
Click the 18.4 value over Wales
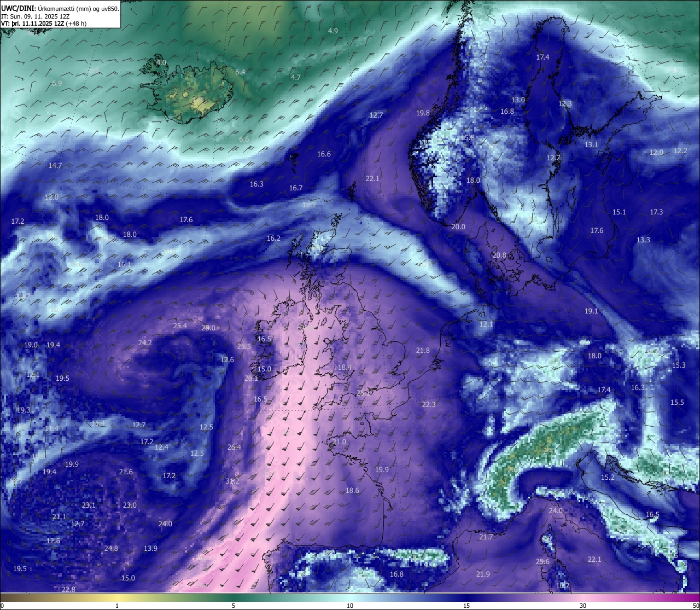345,368
